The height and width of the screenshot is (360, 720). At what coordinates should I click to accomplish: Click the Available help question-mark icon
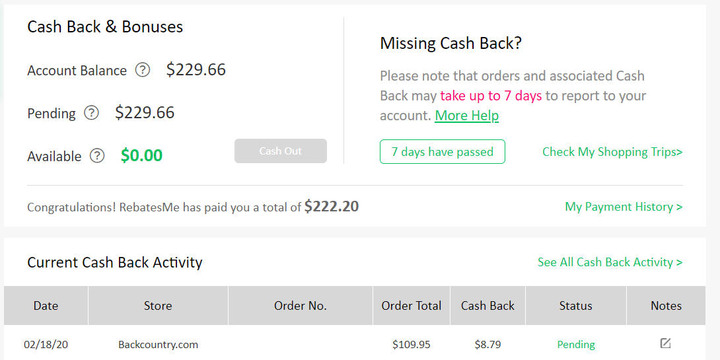point(97,156)
